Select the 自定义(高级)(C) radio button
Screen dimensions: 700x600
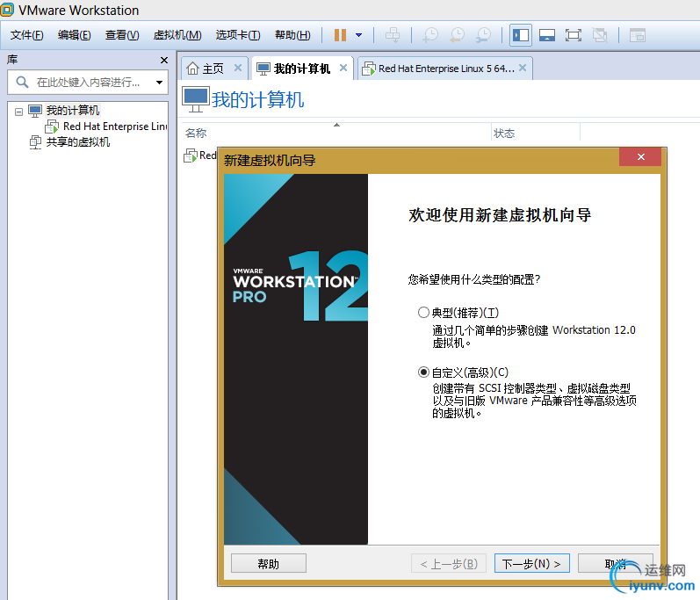(423, 372)
